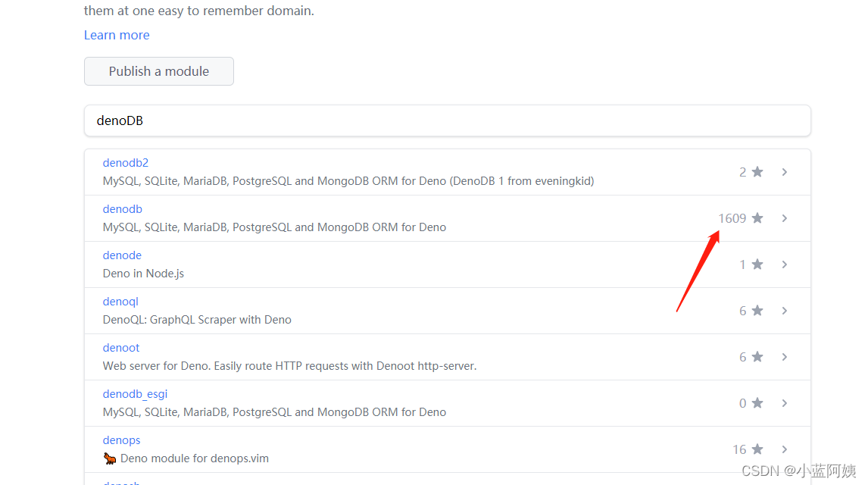Open denodb2 via its right chevron
868x485 pixels.
(x=785, y=172)
